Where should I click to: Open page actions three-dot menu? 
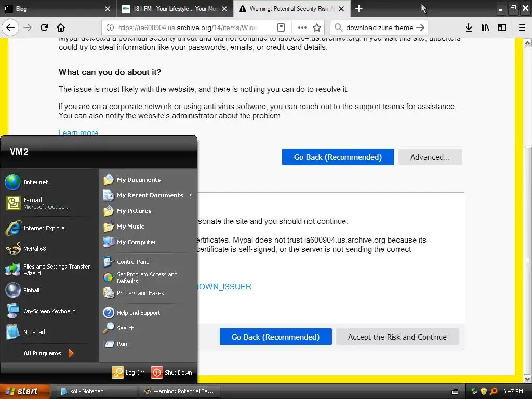[302, 28]
